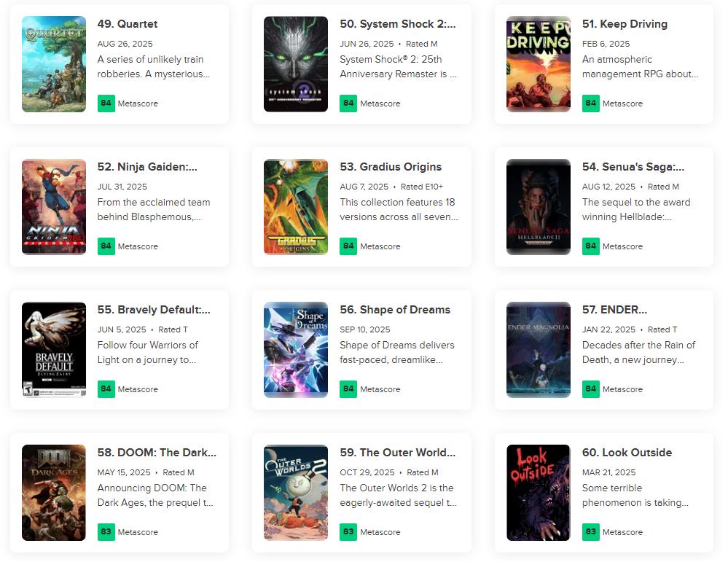The image size is (728, 562).
Task: Open the Look Outside cover image
Action: coord(538,492)
